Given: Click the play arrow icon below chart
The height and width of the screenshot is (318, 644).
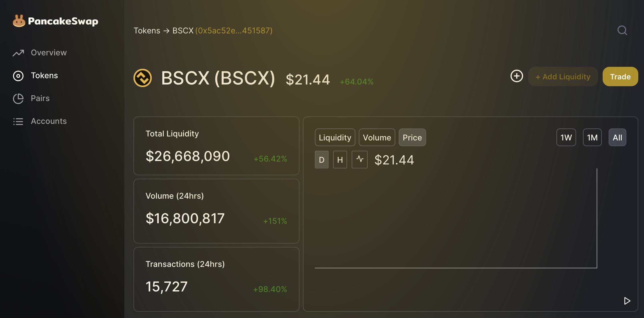Looking at the screenshot, I should [x=627, y=301].
